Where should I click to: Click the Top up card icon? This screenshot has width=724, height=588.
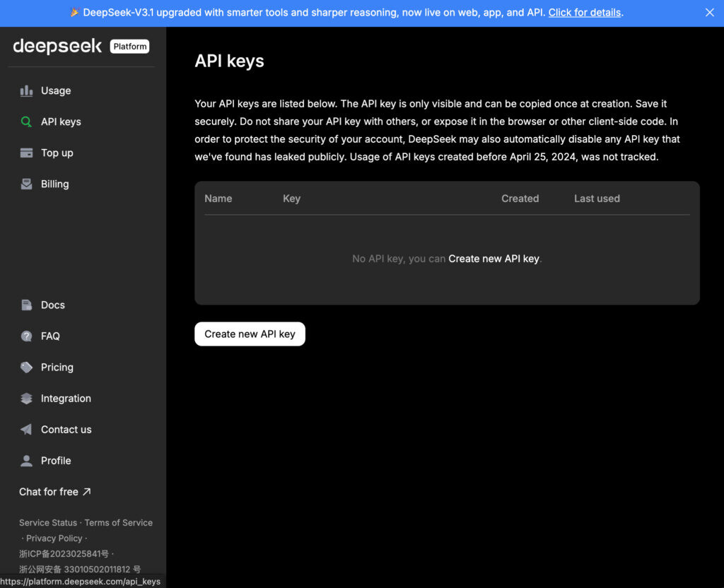coord(26,153)
